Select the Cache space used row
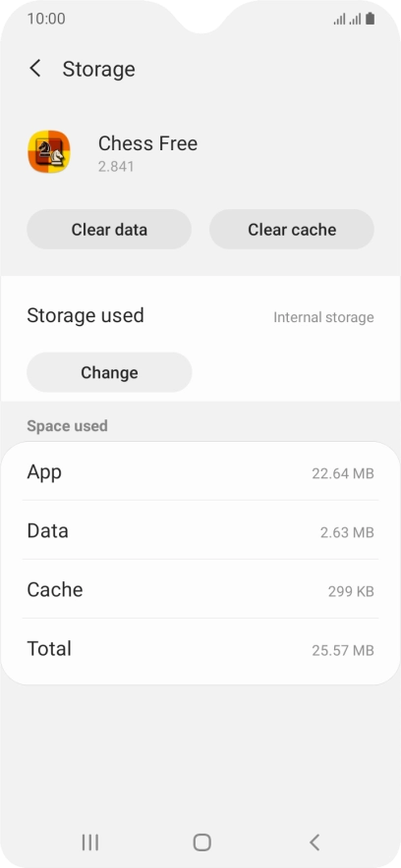The image size is (401, 868). (200, 589)
